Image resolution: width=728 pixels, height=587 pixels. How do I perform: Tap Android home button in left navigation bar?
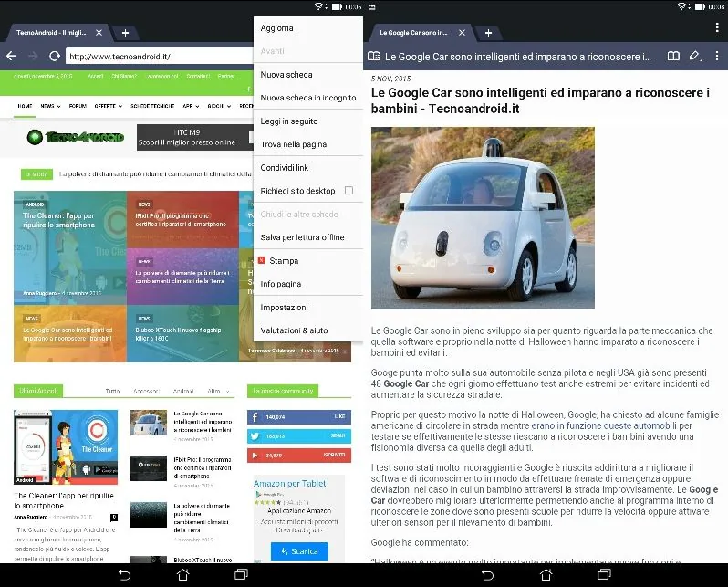(183, 575)
